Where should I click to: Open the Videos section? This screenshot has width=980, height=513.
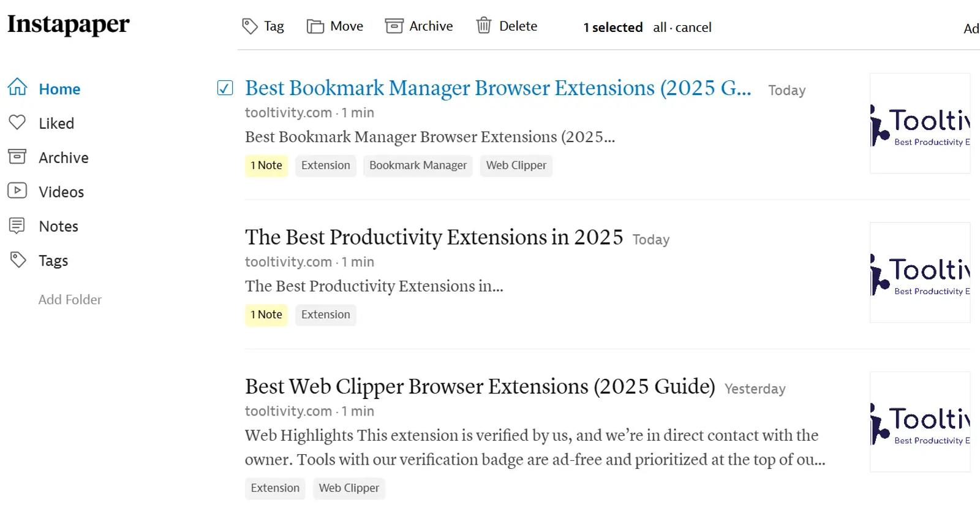click(x=61, y=192)
